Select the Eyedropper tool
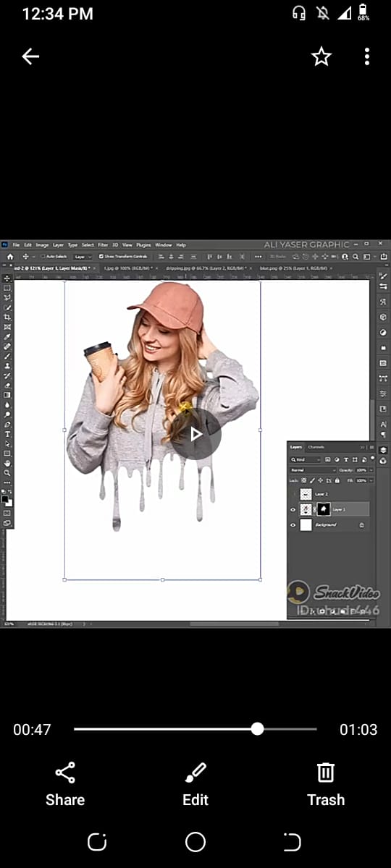This screenshot has height=868, width=391. [8, 337]
